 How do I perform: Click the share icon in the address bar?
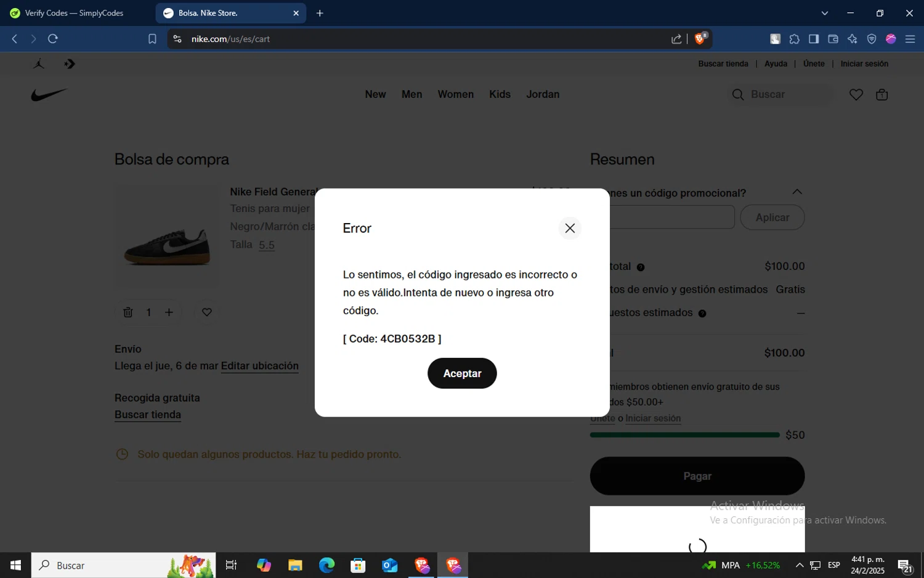676,39
